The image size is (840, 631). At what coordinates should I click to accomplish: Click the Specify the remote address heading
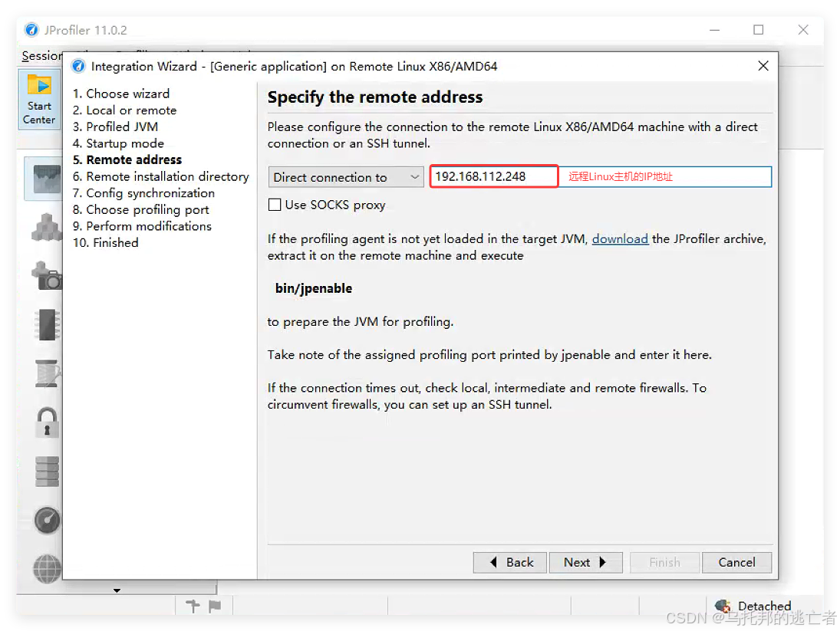(375, 97)
